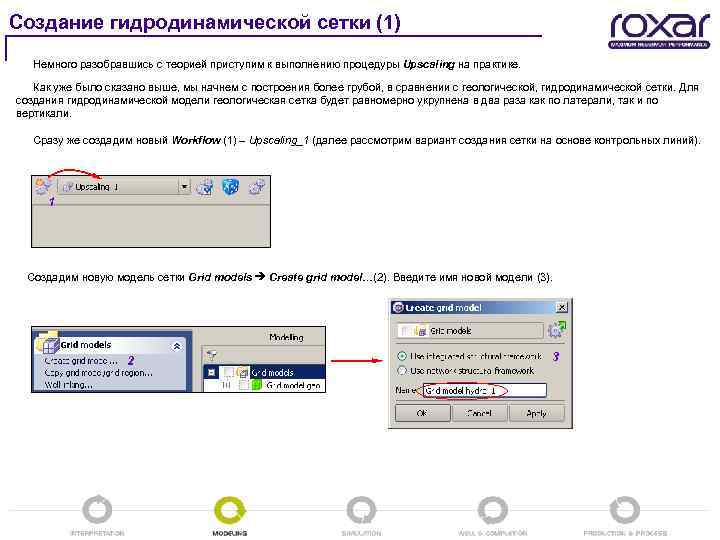Click the Grid models panel cube icon

48,343
